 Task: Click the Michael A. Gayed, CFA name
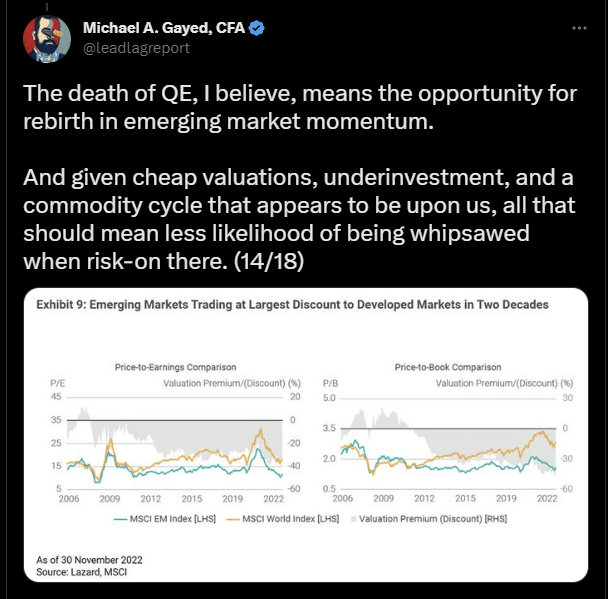click(164, 28)
